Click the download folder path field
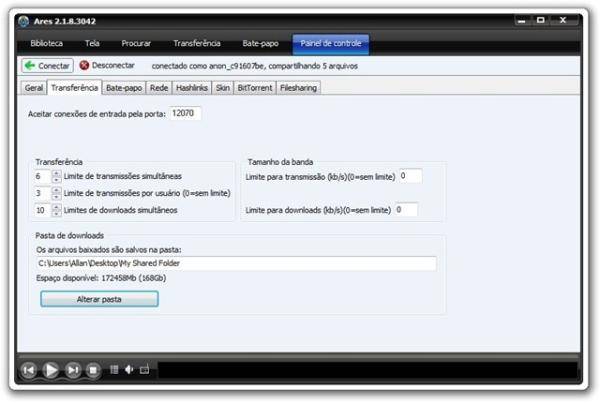This screenshot has width=600, height=403. pos(236,263)
